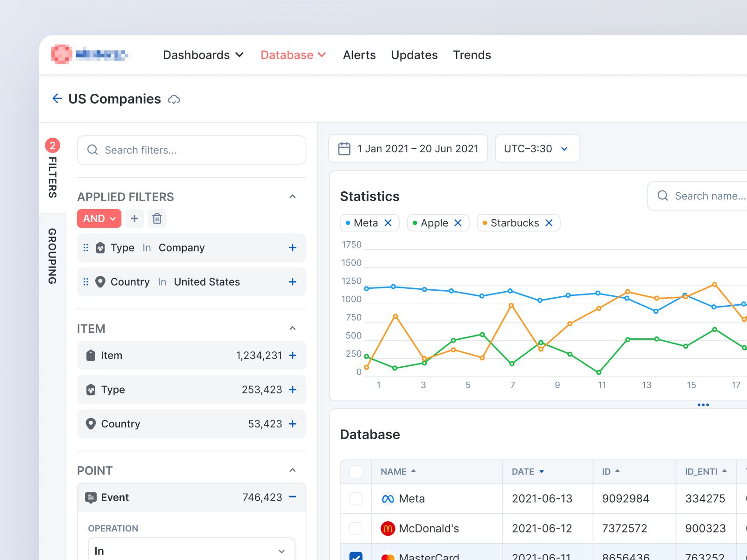The image size is (747, 560).
Task: Collapse the Applied Filters section
Action: pos(293,196)
